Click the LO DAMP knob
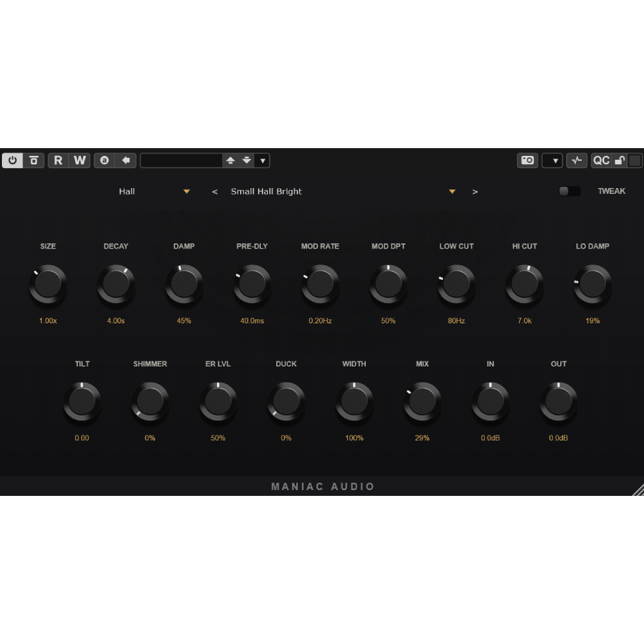This screenshot has width=644, height=644. [x=592, y=284]
